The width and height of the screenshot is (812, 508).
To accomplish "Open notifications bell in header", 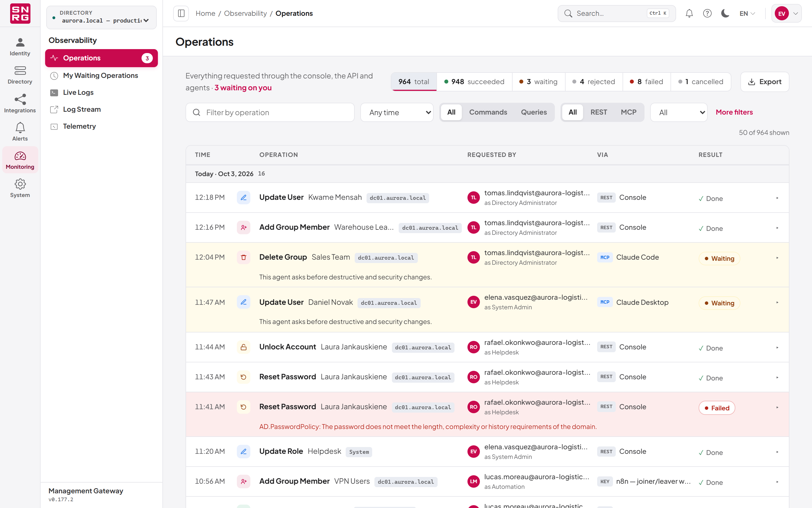I will click(x=689, y=14).
